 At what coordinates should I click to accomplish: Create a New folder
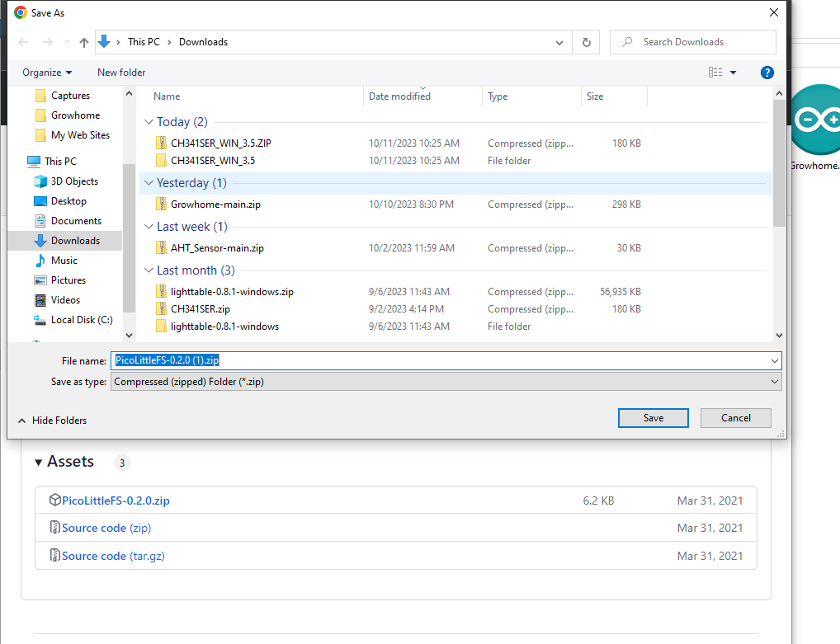pyautogui.click(x=121, y=73)
